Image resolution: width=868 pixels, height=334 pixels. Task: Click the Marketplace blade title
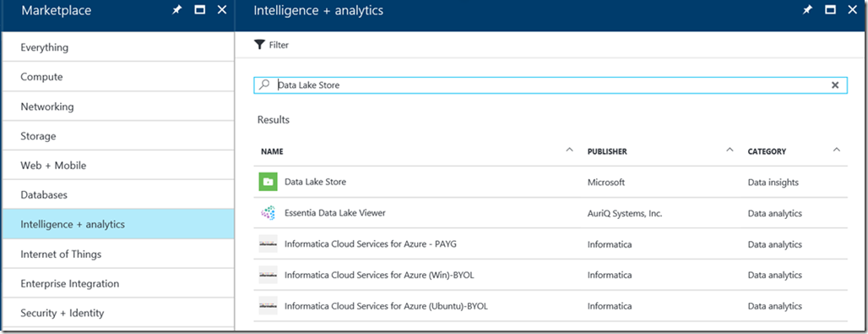coord(57,10)
